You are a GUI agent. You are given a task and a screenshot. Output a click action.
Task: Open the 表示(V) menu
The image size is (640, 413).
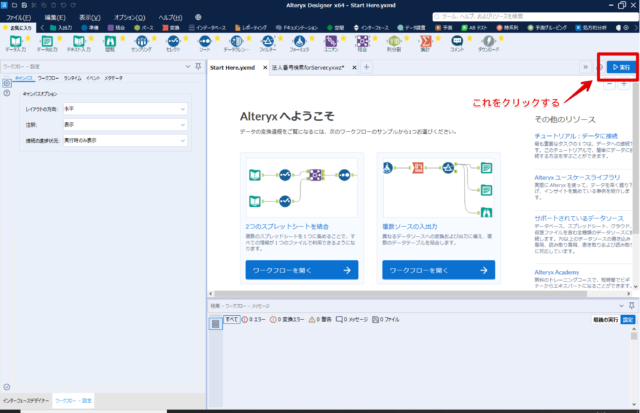(x=90, y=18)
